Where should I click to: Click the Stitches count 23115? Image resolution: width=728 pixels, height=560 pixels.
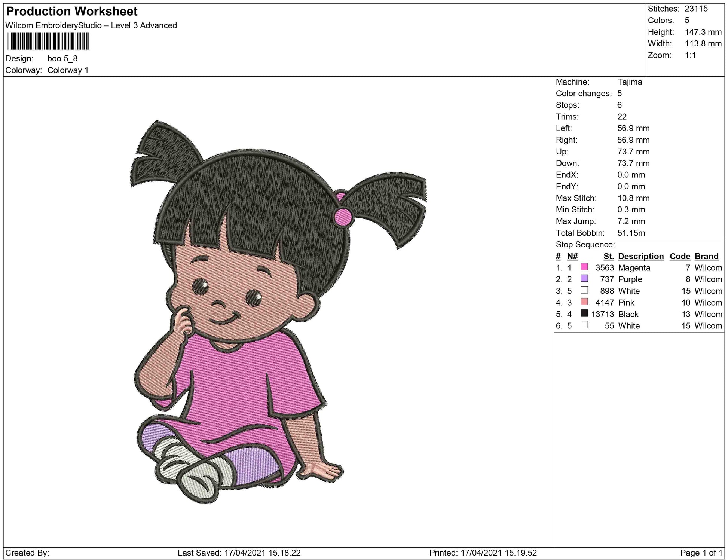tap(696, 9)
